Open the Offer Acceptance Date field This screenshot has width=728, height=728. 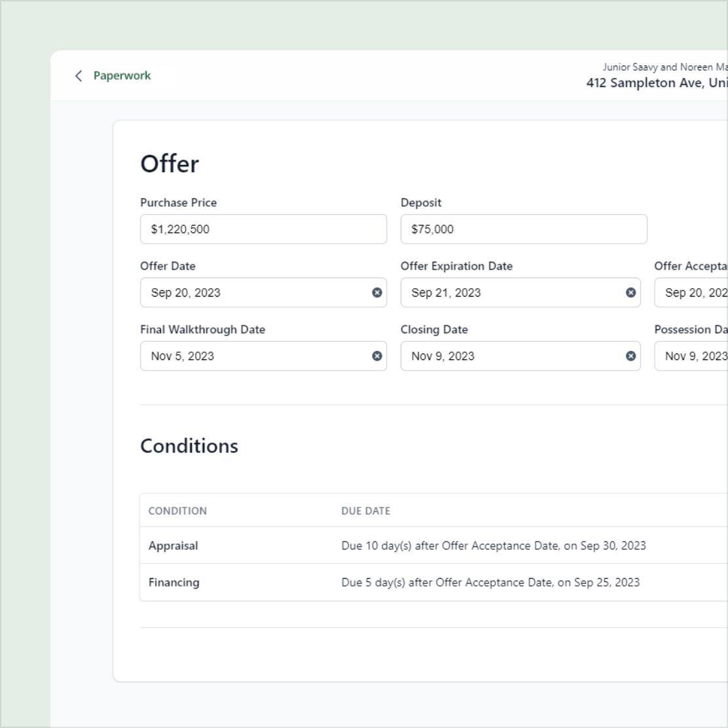pyautogui.click(x=691, y=293)
